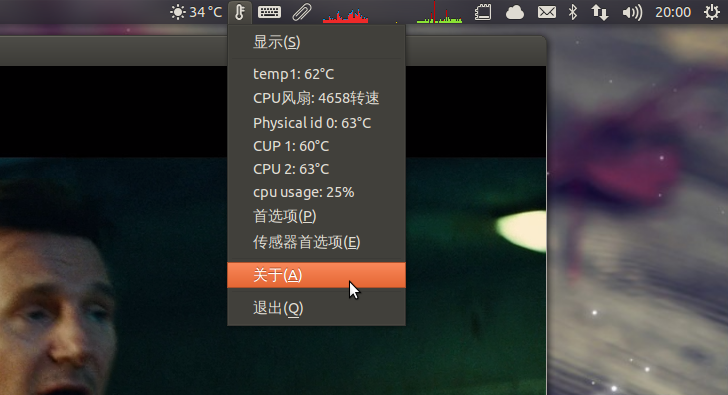
Task: Open the mail envelope messaging indicator
Action: 546,12
